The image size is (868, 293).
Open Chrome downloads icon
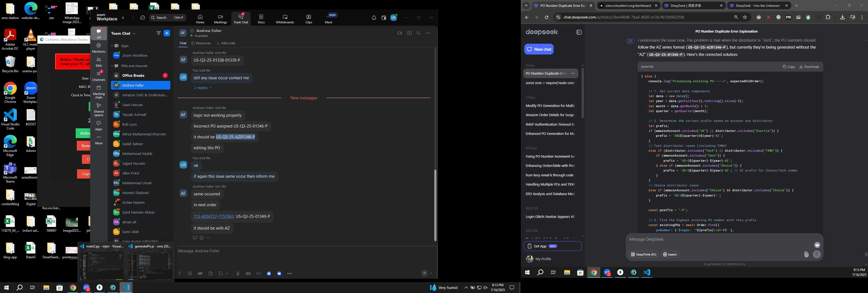[x=843, y=17]
